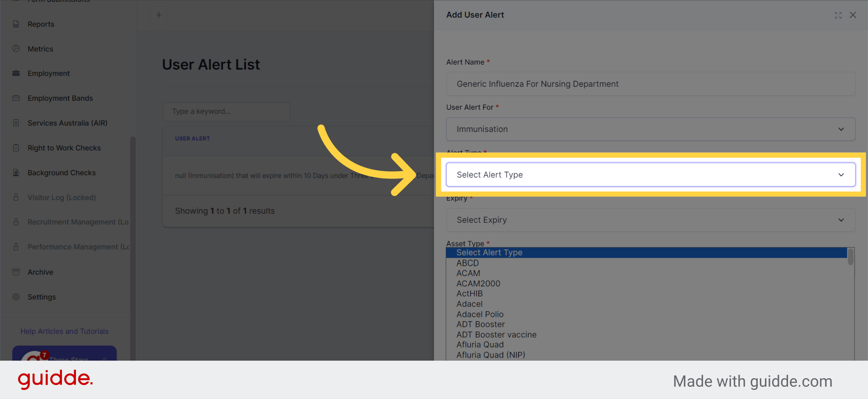Click the Alert Name input field
868x399 pixels.
coord(651,84)
